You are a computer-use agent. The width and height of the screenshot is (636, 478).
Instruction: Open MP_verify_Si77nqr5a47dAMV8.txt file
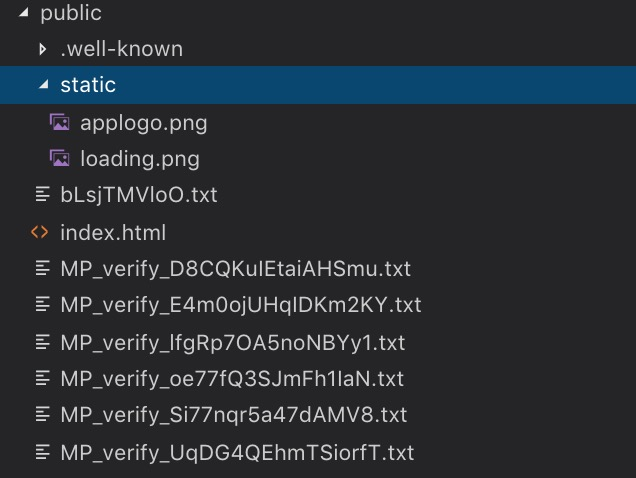tap(234, 415)
